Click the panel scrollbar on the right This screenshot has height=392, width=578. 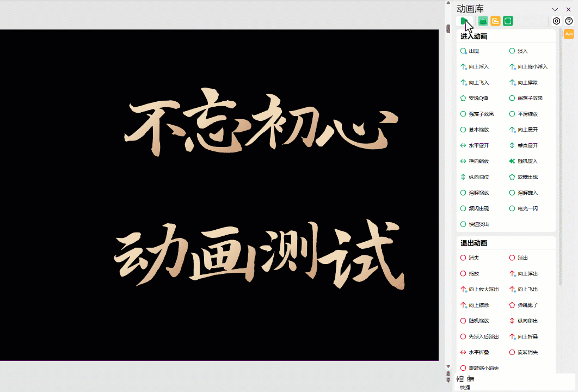(561, 163)
